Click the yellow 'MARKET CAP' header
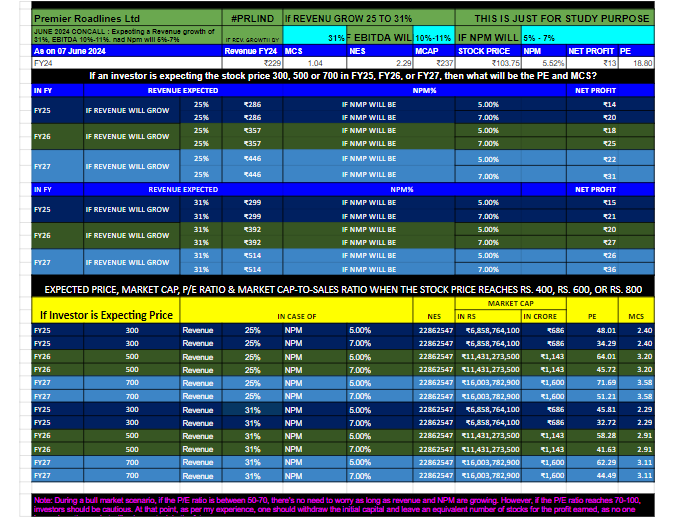 tap(511, 303)
